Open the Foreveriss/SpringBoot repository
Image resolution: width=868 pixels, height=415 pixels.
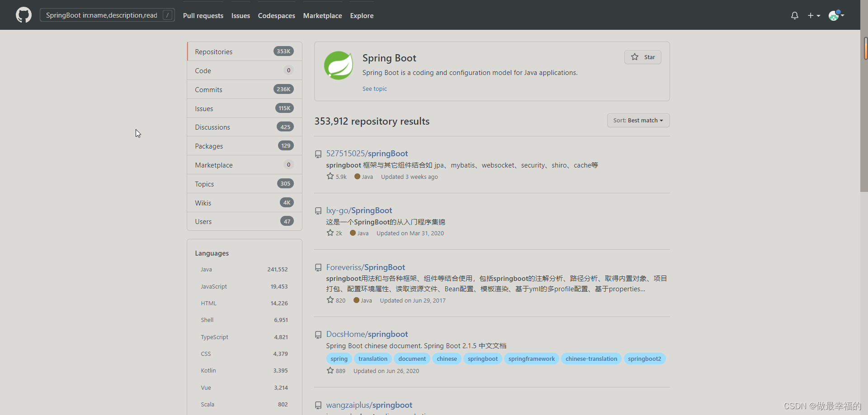tap(366, 267)
